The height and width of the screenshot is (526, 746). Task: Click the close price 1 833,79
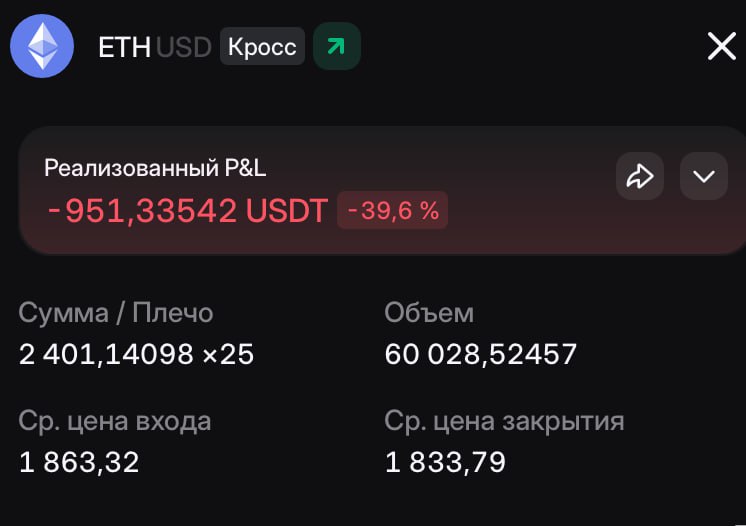(445, 462)
